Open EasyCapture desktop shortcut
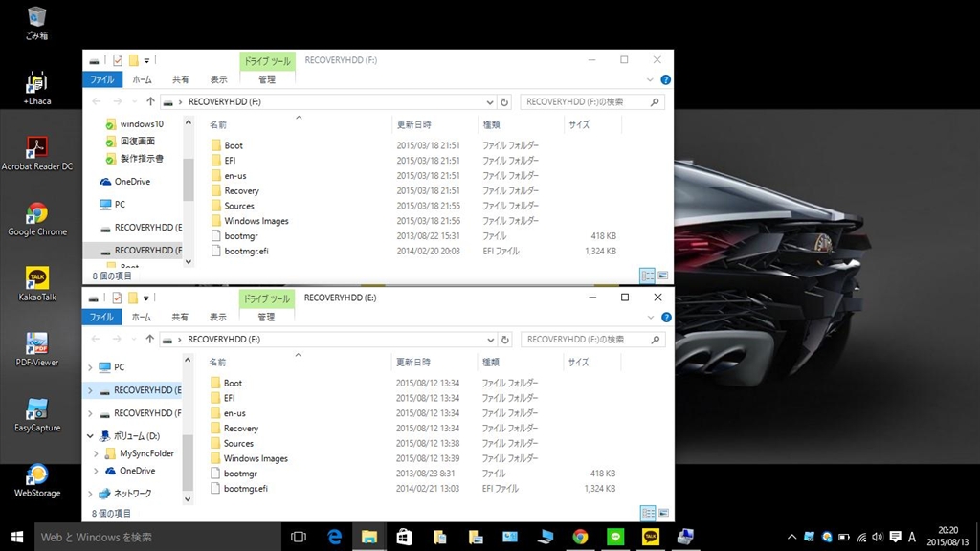The image size is (980, 551). (37, 414)
